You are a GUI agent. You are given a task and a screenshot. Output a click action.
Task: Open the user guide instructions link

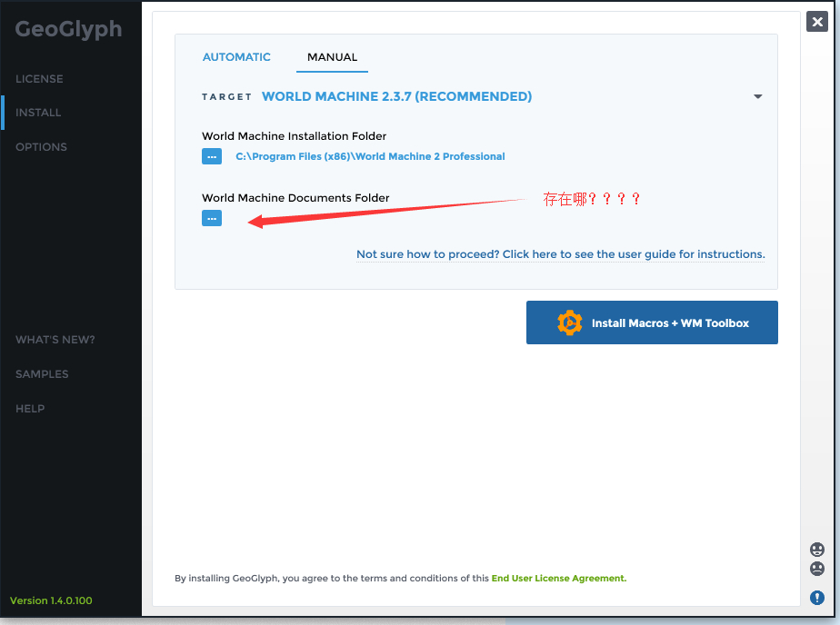click(561, 254)
